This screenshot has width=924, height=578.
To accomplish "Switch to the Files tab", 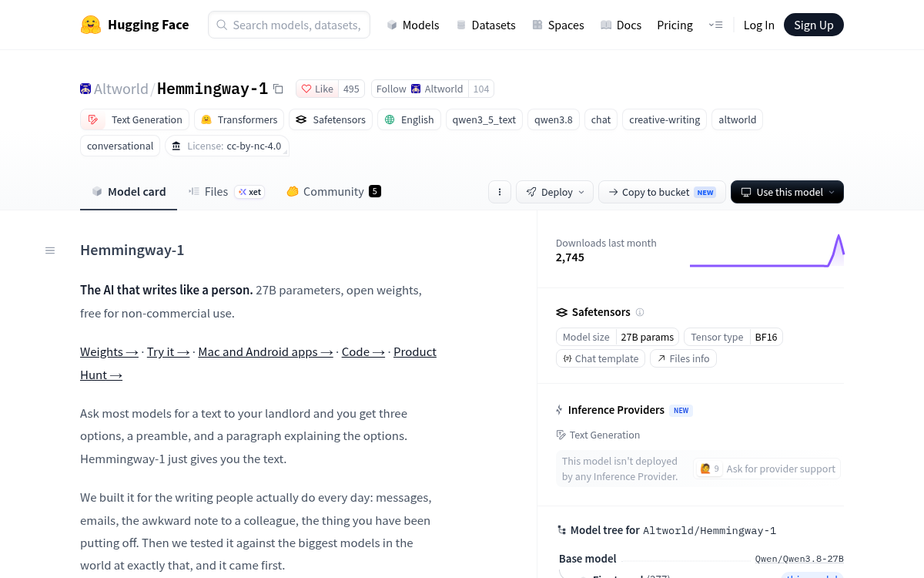I will point(208,192).
